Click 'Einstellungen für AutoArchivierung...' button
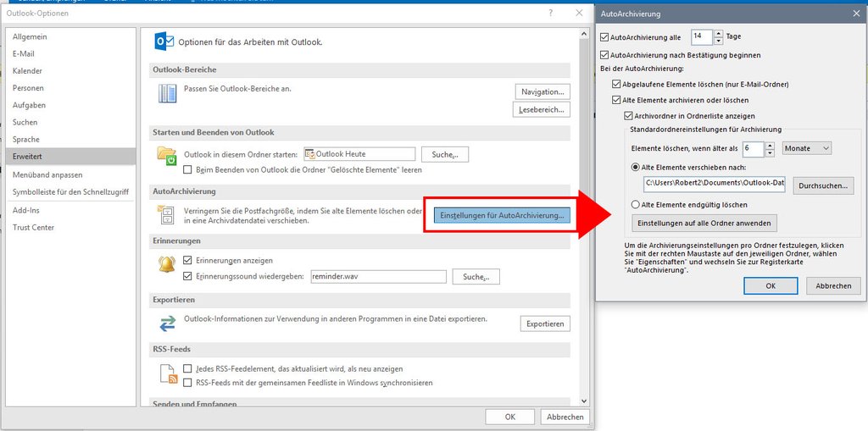 [502, 216]
